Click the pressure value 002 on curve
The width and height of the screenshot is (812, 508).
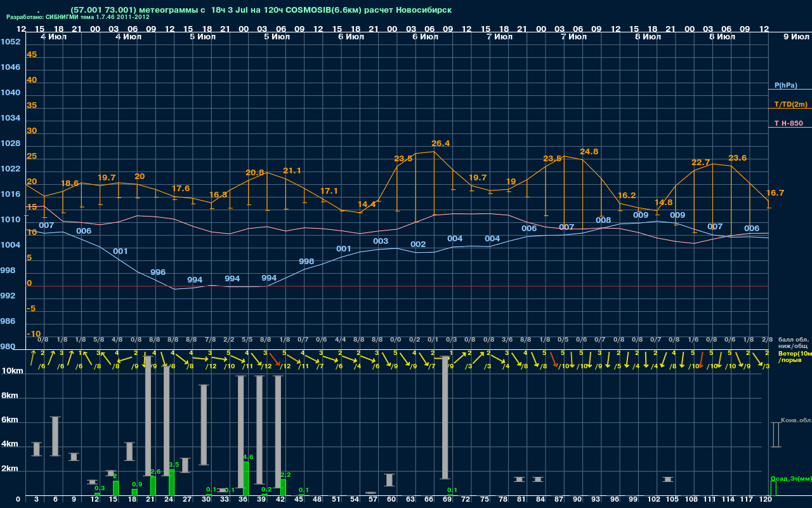tap(418, 244)
